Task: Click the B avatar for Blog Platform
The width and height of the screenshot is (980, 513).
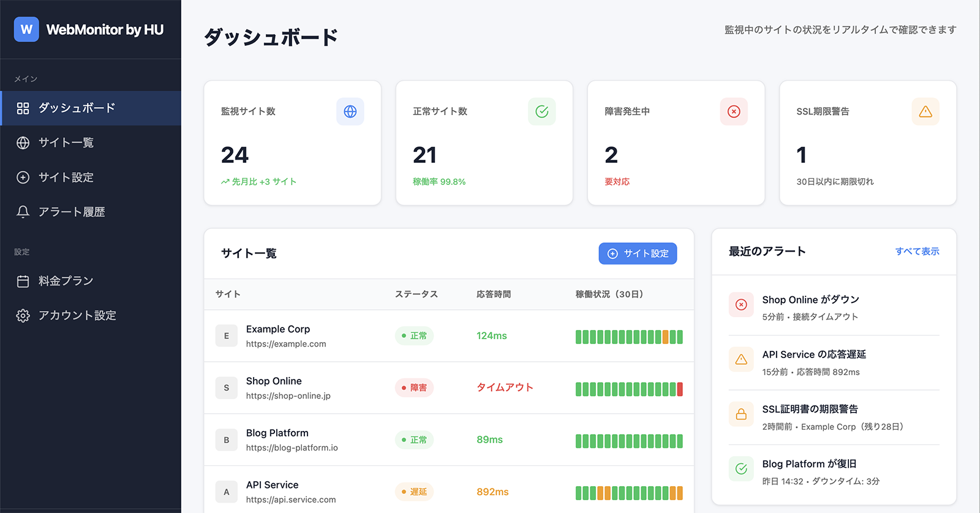Action: coord(227,440)
